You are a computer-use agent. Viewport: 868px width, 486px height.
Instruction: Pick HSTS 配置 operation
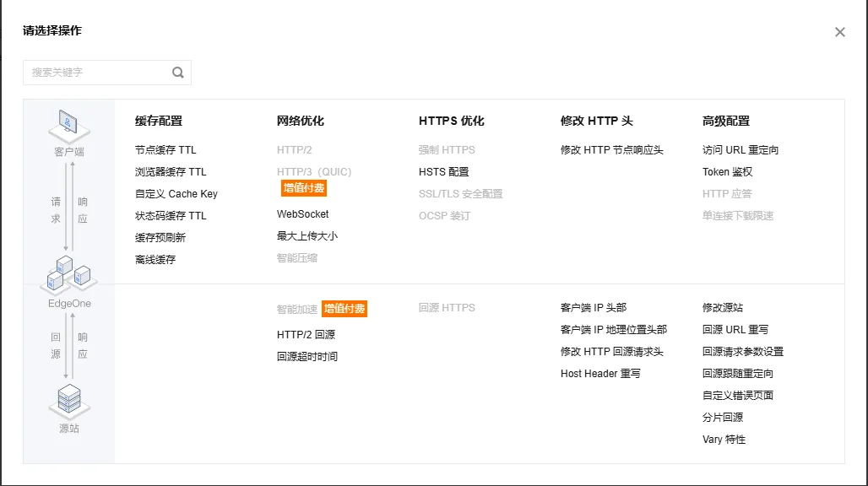click(x=443, y=172)
